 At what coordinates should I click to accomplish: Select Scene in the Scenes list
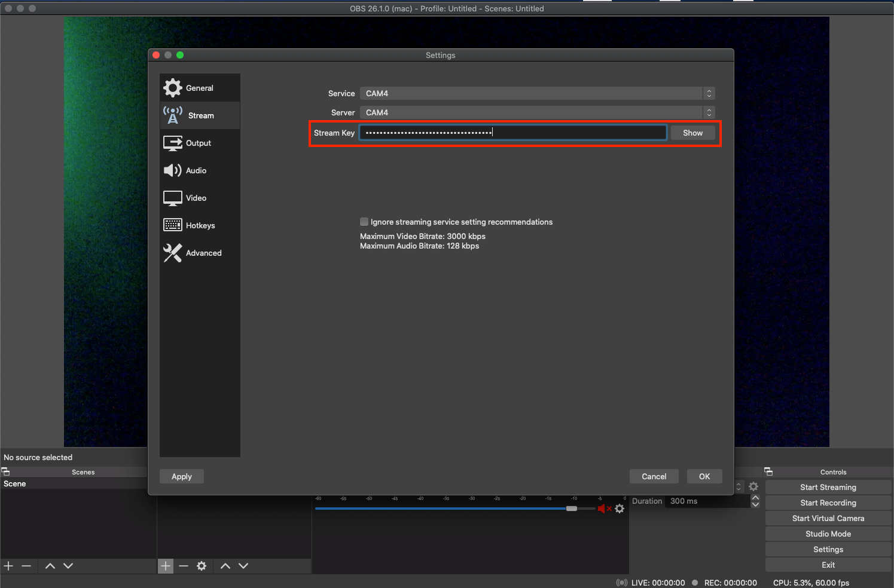click(x=15, y=484)
